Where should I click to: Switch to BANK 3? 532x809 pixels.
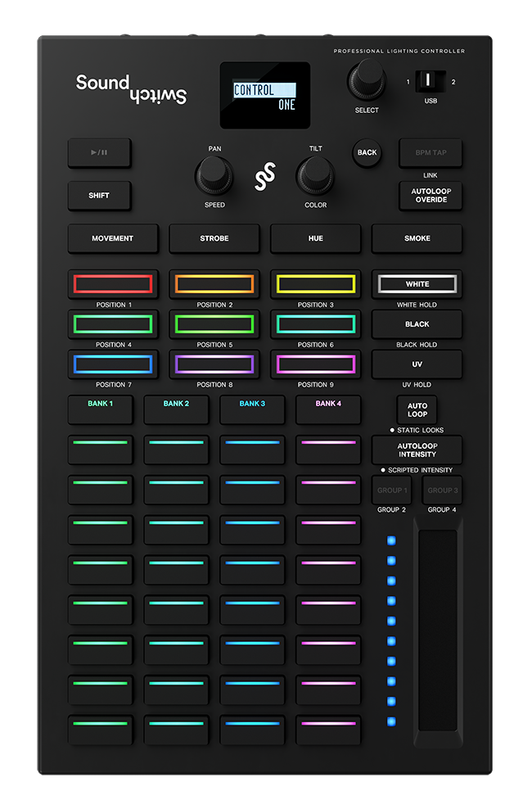point(252,410)
